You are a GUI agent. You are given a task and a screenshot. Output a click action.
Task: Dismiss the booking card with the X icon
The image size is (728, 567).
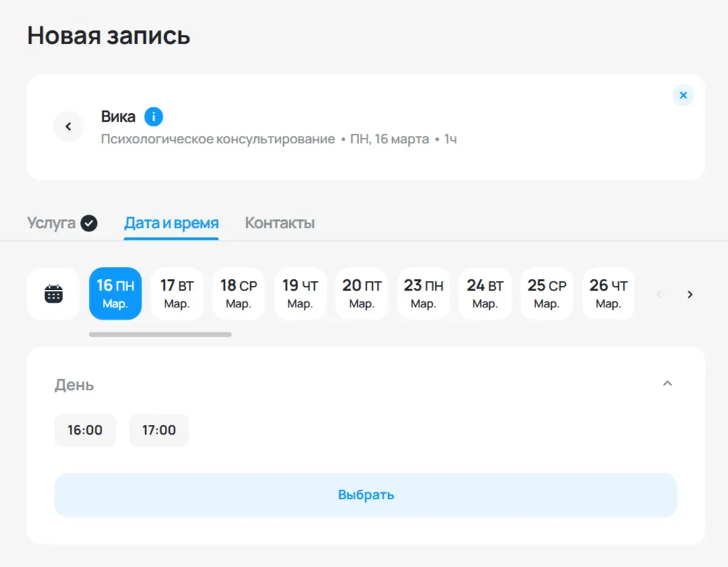coord(683,95)
